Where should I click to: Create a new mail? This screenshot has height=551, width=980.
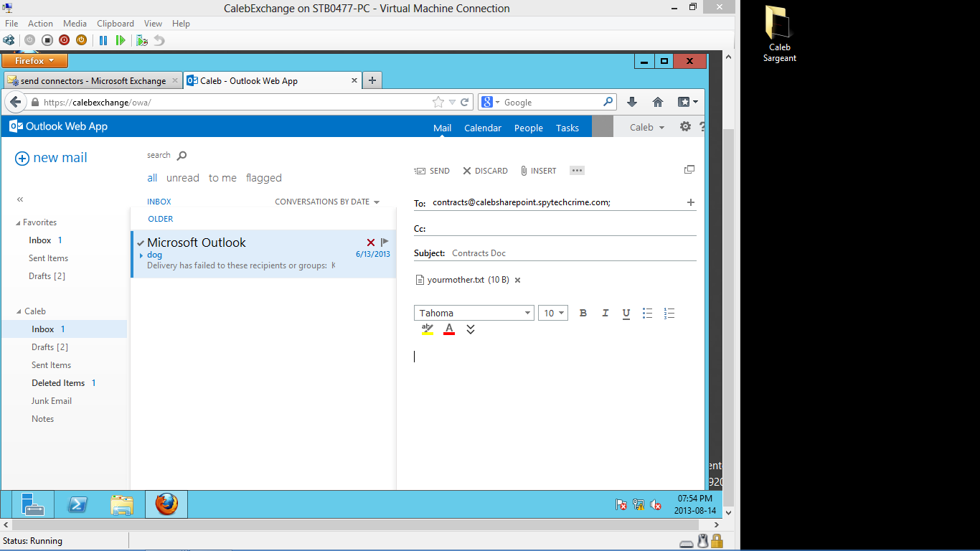point(51,158)
